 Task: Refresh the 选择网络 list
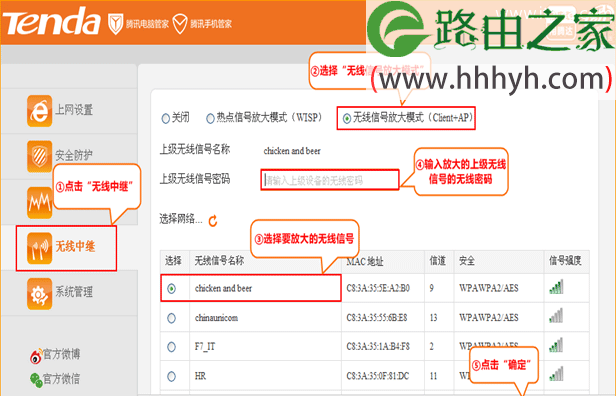pos(213,221)
